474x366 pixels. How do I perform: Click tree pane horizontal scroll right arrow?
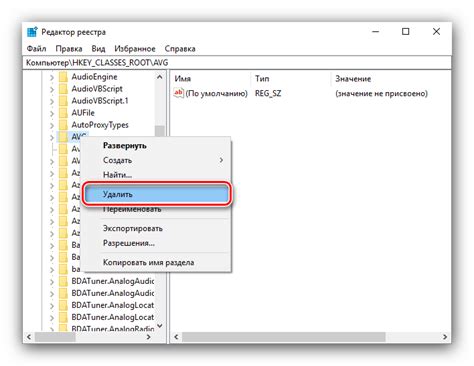pos(149,337)
